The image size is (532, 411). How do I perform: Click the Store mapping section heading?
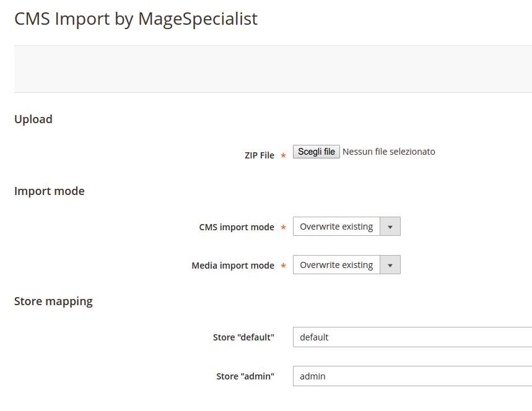[53, 301]
